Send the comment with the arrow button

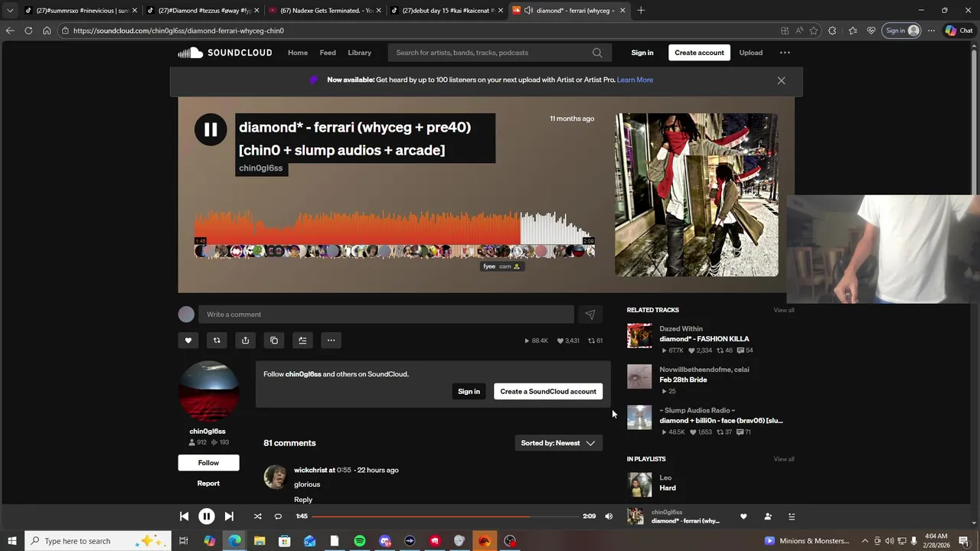pos(590,315)
